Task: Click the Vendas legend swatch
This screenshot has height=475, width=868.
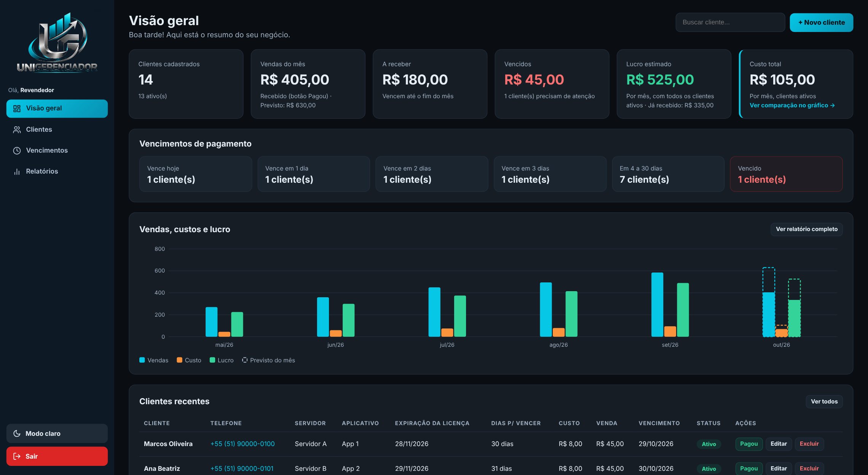Action: [x=142, y=360]
